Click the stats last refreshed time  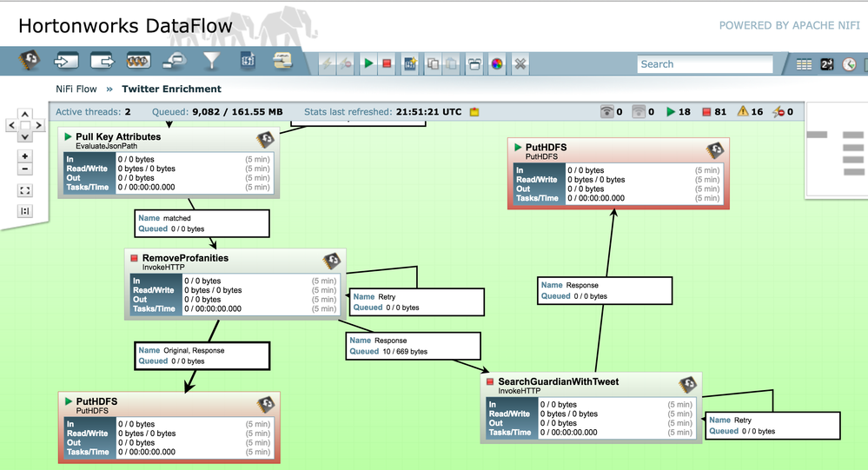point(428,112)
